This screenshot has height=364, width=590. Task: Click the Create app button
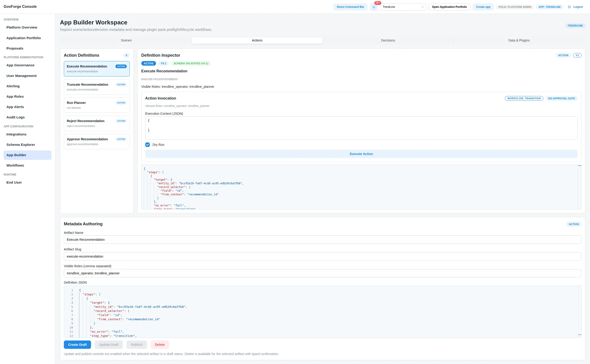[483, 7]
